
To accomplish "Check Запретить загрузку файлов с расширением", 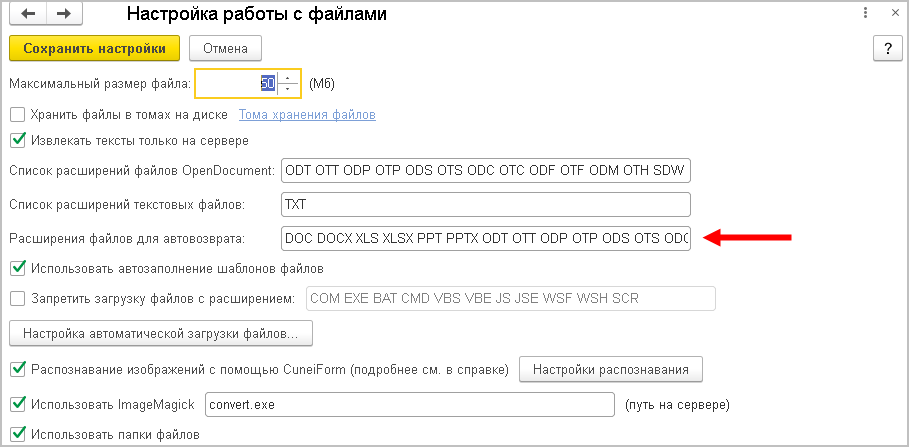I will coord(17,298).
